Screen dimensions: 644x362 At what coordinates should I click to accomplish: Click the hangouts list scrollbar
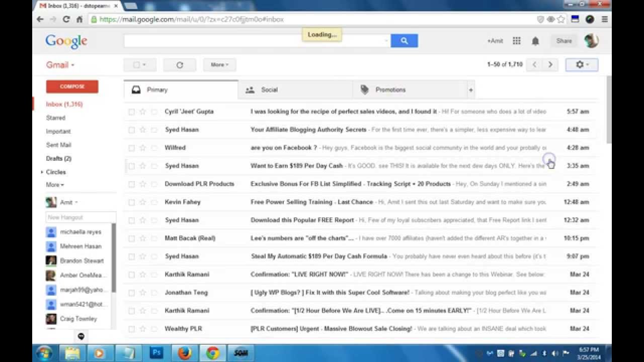(x=114, y=257)
